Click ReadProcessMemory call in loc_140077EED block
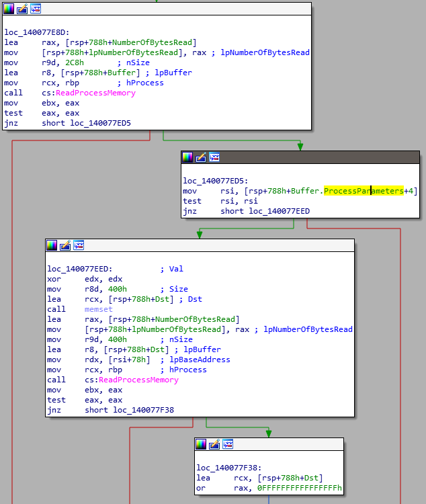 pyautogui.click(x=138, y=380)
